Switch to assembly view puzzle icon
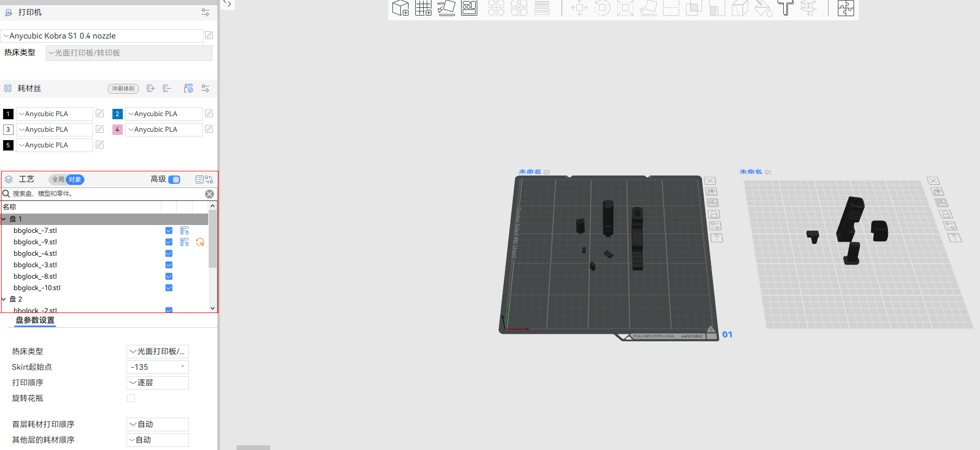 point(846,8)
